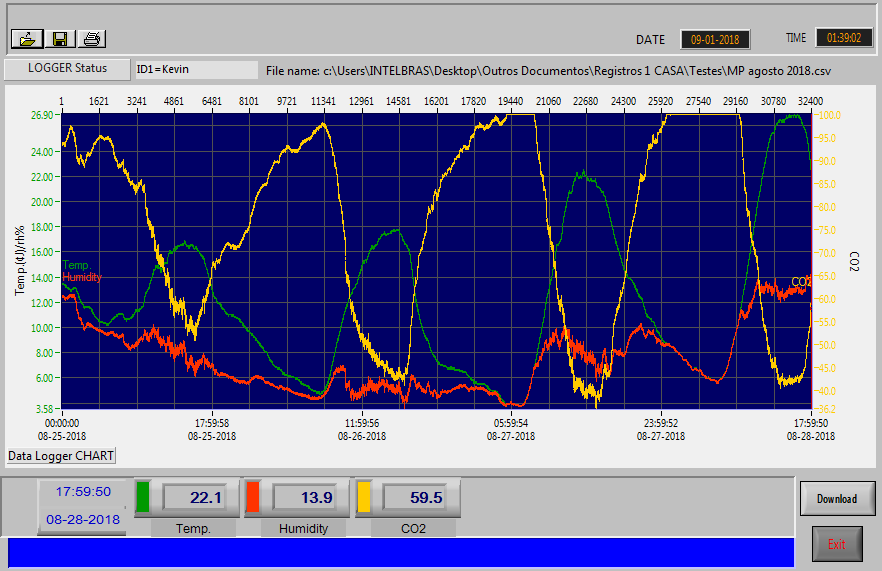The height and width of the screenshot is (571, 882).
Task: Select the Data Logger CHART tab
Action: tap(61, 456)
